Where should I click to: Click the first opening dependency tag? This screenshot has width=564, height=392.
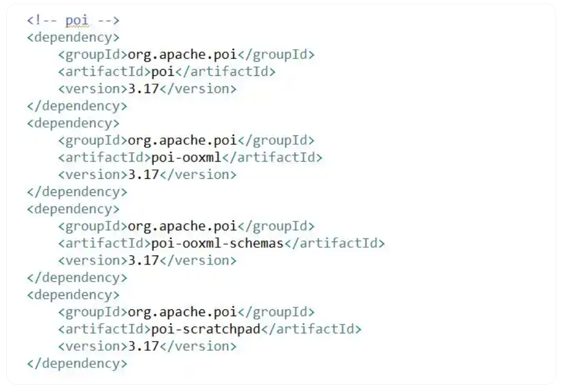tap(73, 37)
